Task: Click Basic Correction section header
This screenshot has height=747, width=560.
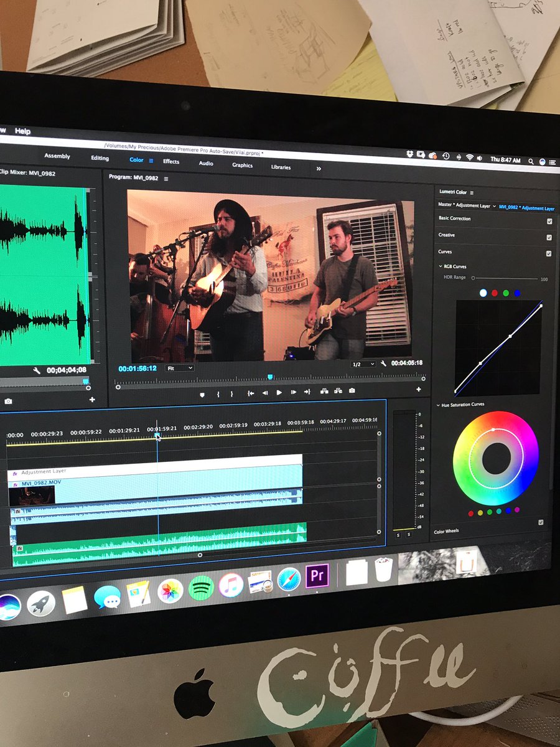Action: pos(455,218)
